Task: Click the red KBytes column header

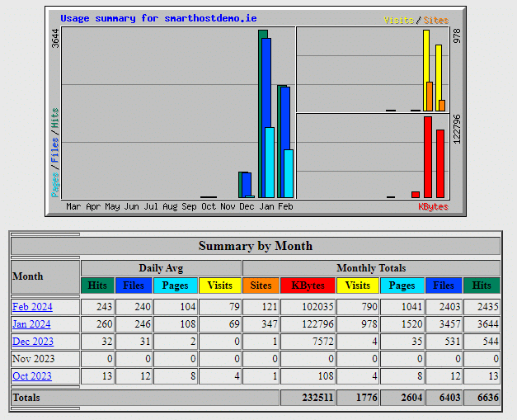Action: [x=308, y=286]
